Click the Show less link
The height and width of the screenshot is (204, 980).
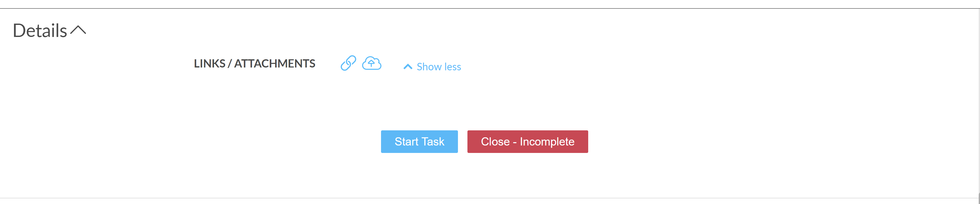(x=439, y=67)
